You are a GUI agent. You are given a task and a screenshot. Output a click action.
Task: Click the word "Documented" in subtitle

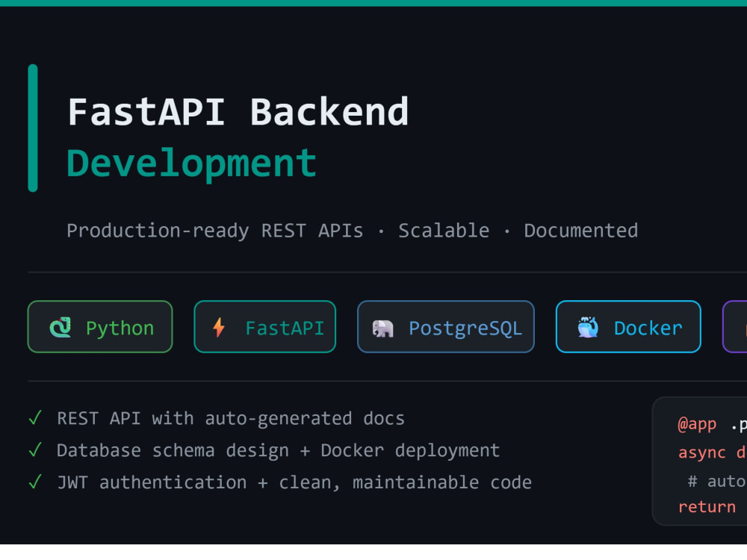[581, 231]
